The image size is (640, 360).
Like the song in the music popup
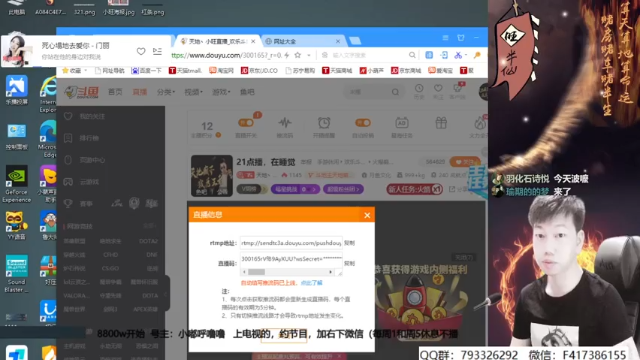[141, 51]
